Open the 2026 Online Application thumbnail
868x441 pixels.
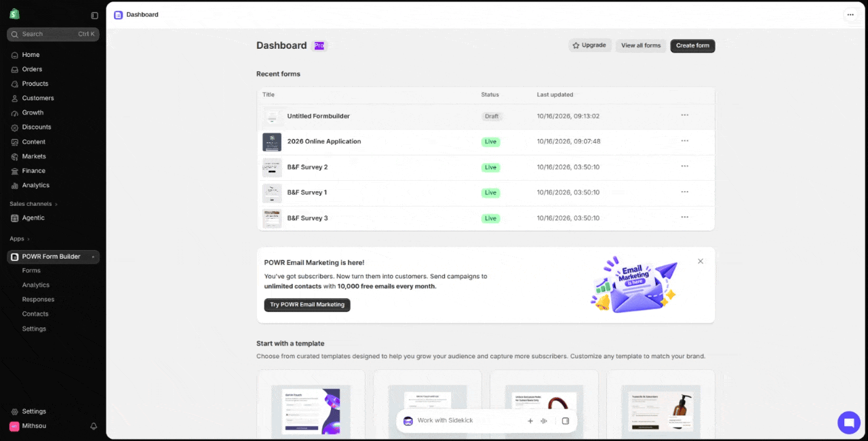272,142
